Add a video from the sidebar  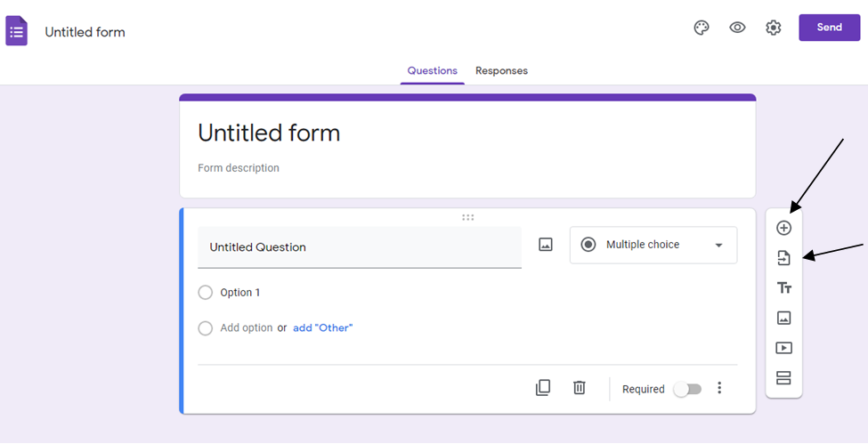click(x=783, y=348)
